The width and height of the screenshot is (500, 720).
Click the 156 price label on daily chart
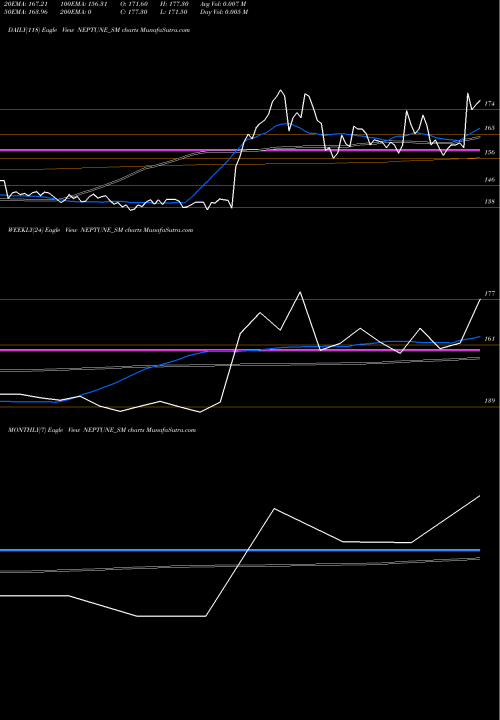point(490,152)
